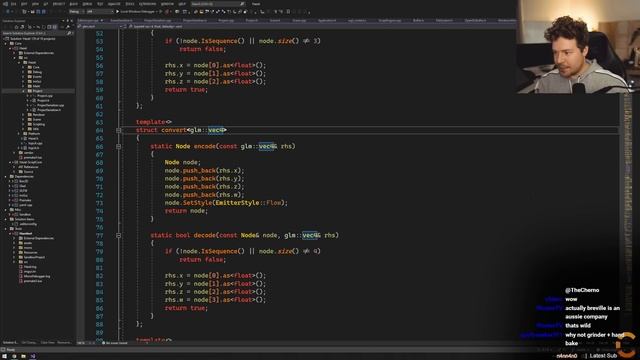Open the Help menu
Viewport: 640px width, 360px height.
pos(182,4)
